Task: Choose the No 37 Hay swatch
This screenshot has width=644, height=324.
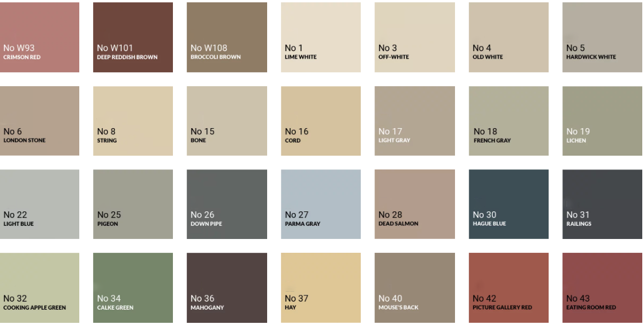Action: pyautogui.click(x=321, y=288)
